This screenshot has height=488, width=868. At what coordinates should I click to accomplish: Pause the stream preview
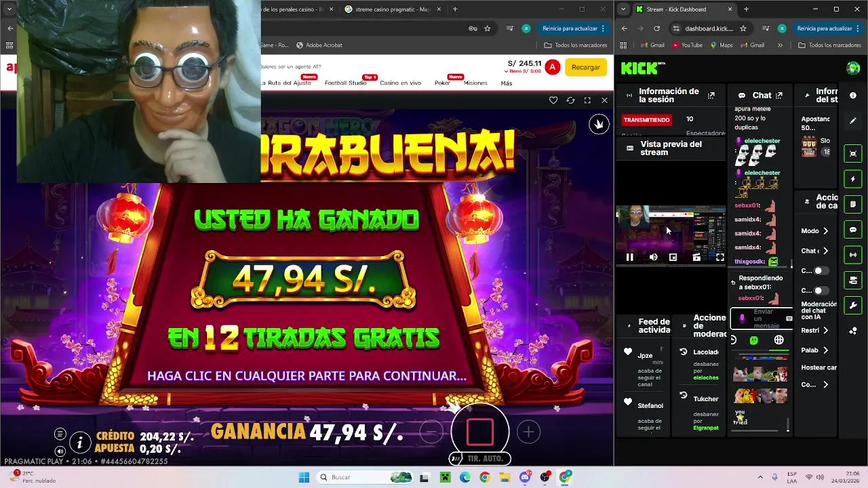click(630, 257)
